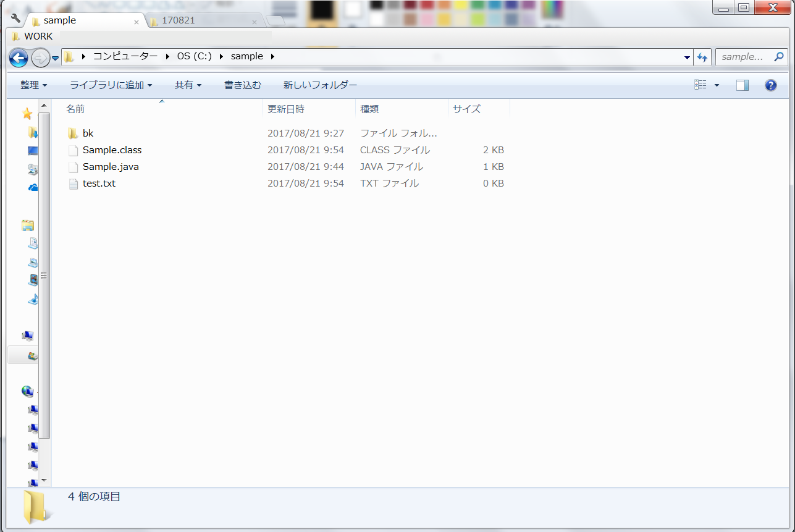Screen dimensions: 795x532
Task: Click the 書き込む button
Action: (242, 85)
